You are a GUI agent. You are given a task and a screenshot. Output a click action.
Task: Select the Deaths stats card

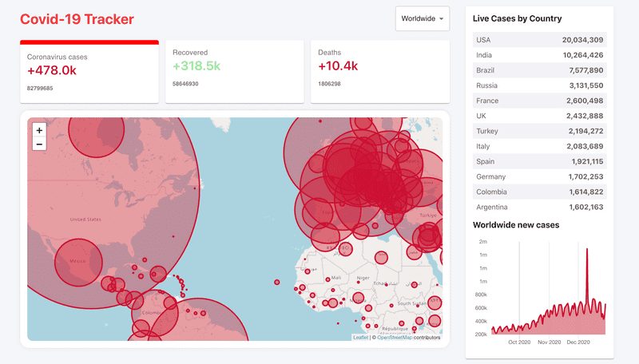(379, 70)
